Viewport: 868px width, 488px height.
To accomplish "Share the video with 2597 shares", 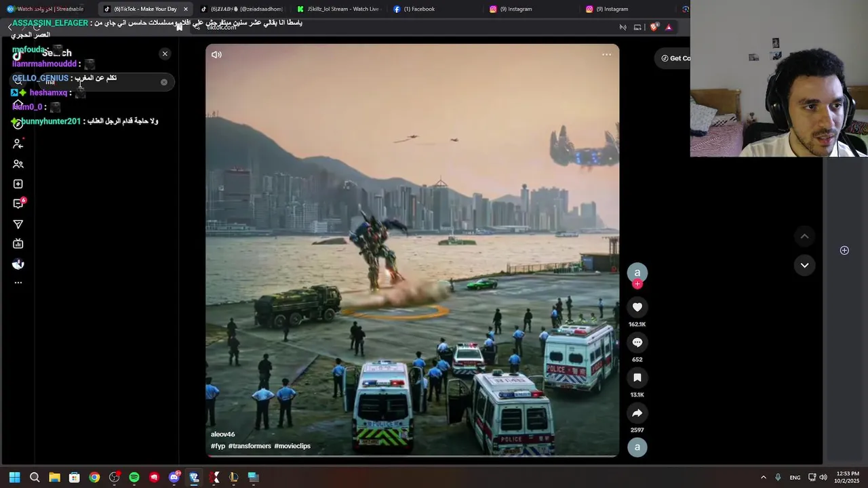I will click(637, 413).
